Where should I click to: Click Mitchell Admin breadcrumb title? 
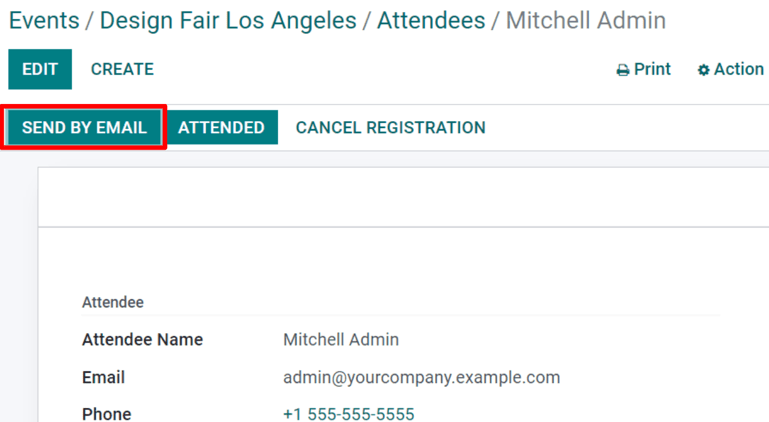point(585,20)
